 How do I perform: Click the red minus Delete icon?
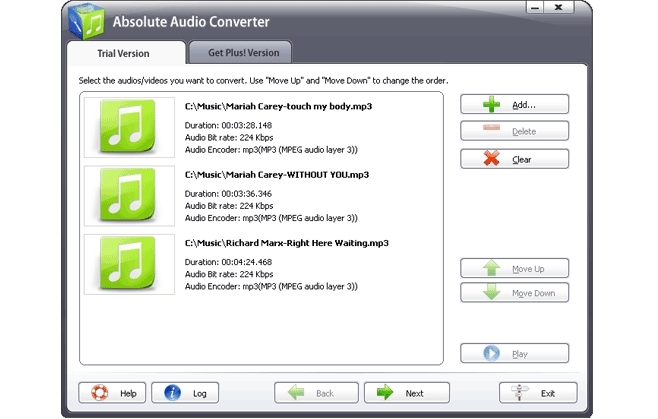click(x=491, y=127)
